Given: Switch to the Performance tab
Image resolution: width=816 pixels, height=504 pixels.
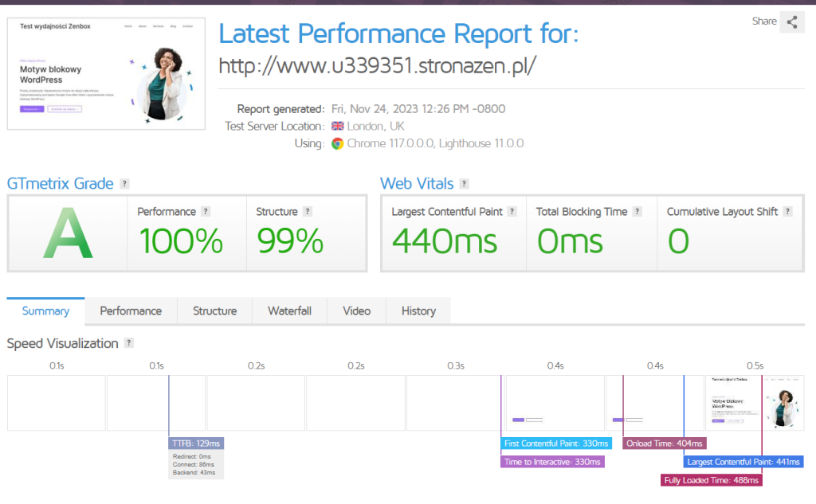Looking at the screenshot, I should coord(131,311).
